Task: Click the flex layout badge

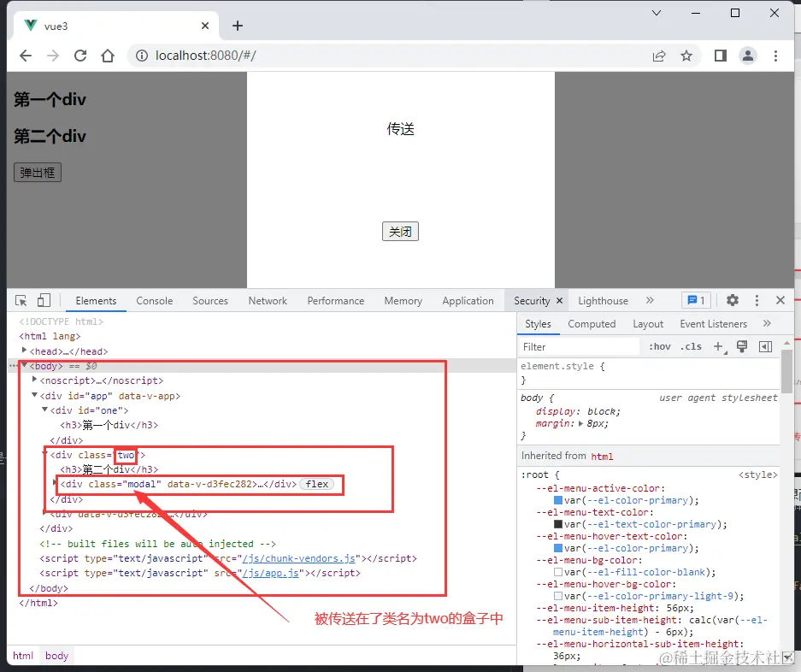Action: [x=316, y=484]
